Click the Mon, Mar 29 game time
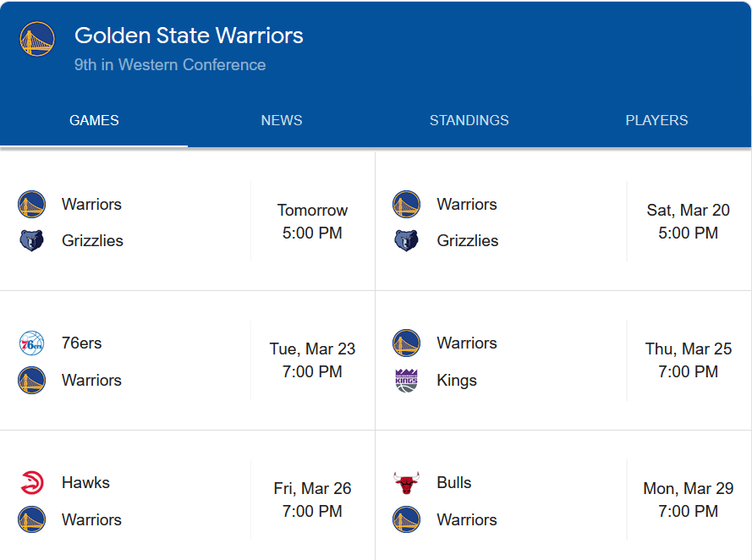 click(688, 500)
